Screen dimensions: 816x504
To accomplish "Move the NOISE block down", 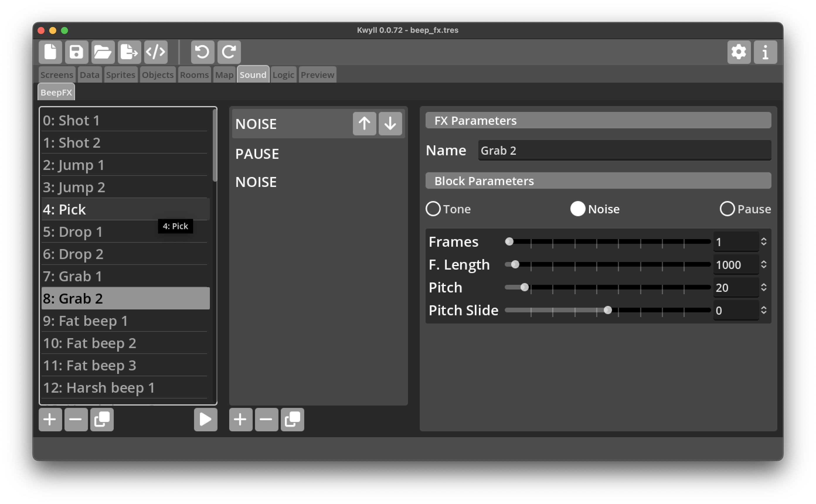I will tap(390, 124).
